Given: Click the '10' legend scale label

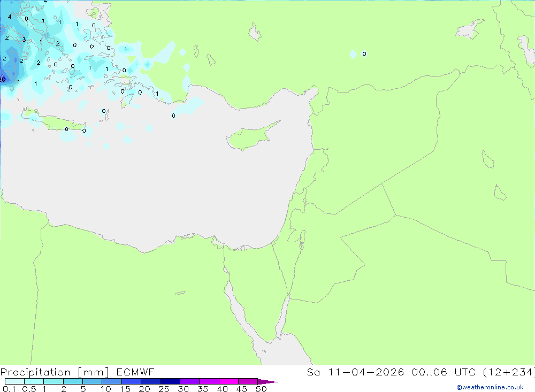Looking at the screenshot, I should pos(106,389).
